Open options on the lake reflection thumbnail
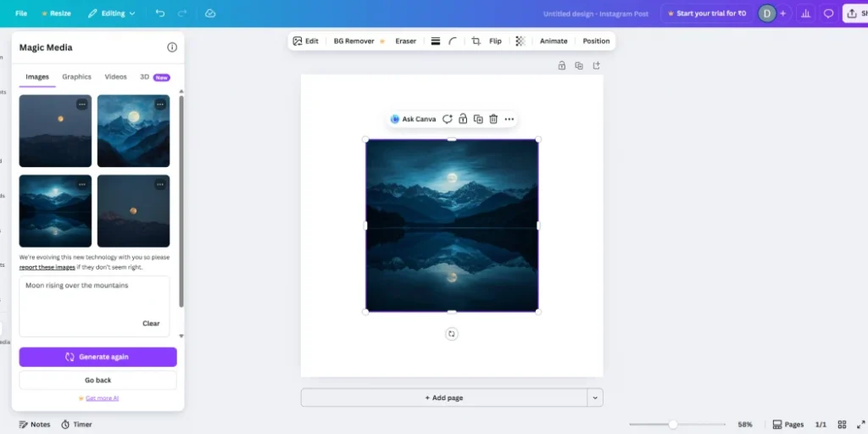This screenshot has width=868, height=434. click(x=82, y=184)
